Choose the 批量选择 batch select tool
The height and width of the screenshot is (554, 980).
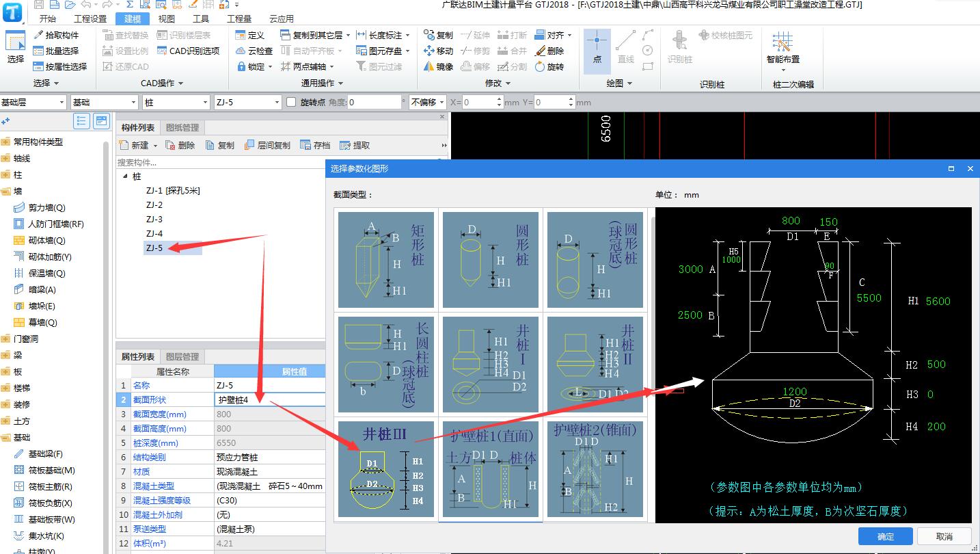[56, 51]
